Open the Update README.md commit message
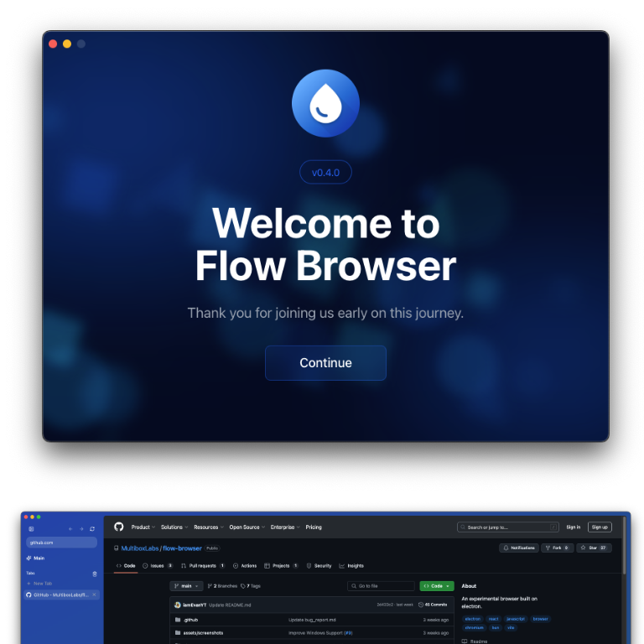 (230, 605)
